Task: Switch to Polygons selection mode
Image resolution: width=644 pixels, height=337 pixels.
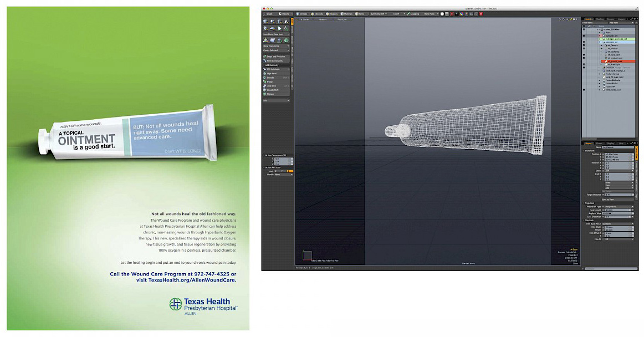Action: point(332,14)
